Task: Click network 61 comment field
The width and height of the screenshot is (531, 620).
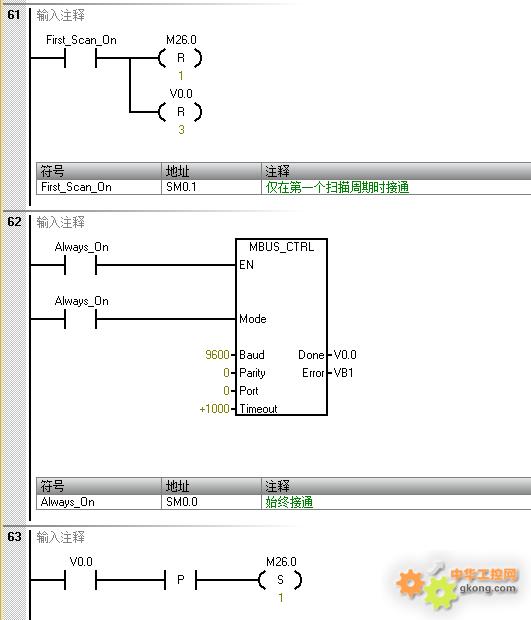Action: coord(60,15)
